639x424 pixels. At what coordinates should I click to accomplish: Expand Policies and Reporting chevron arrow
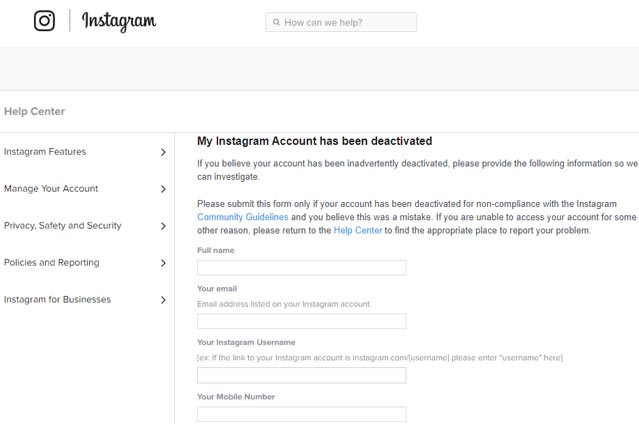[x=163, y=263]
